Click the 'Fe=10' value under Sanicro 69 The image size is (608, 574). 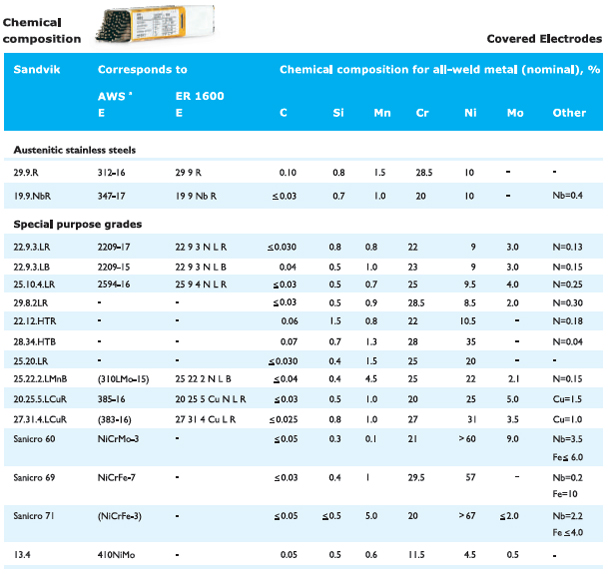pos(565,494)
